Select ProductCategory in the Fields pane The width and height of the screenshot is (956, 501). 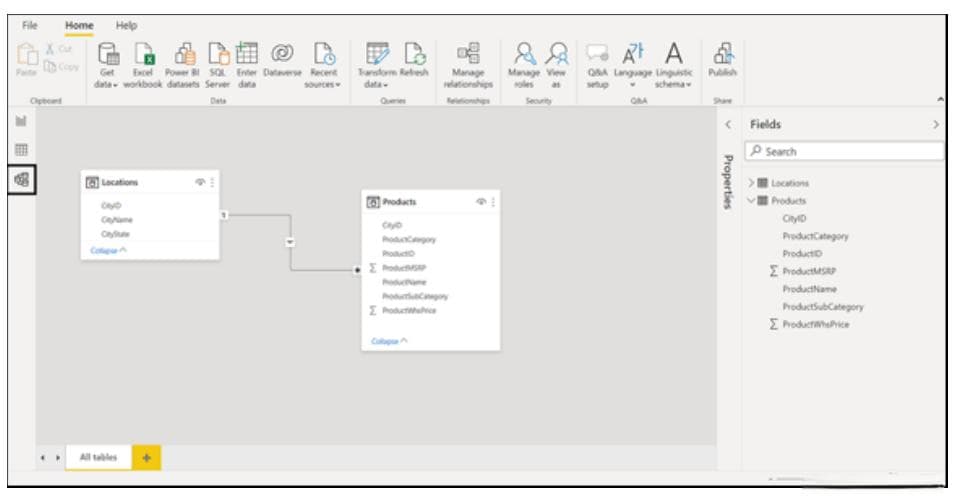click(815, 236)
